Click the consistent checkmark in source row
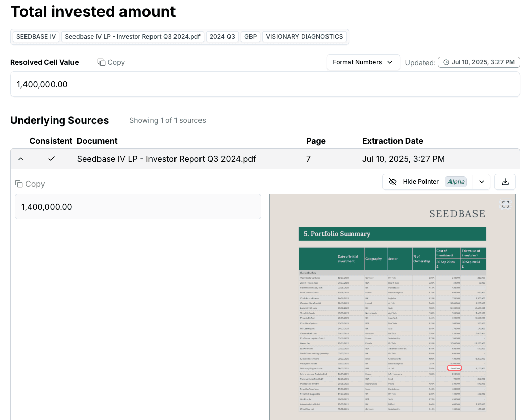 point(52,159)
